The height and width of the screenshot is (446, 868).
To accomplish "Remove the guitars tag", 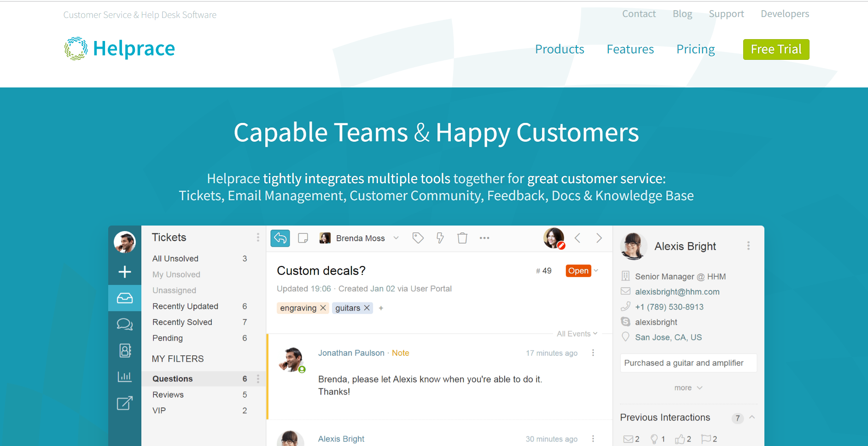I will coord(367,308).
